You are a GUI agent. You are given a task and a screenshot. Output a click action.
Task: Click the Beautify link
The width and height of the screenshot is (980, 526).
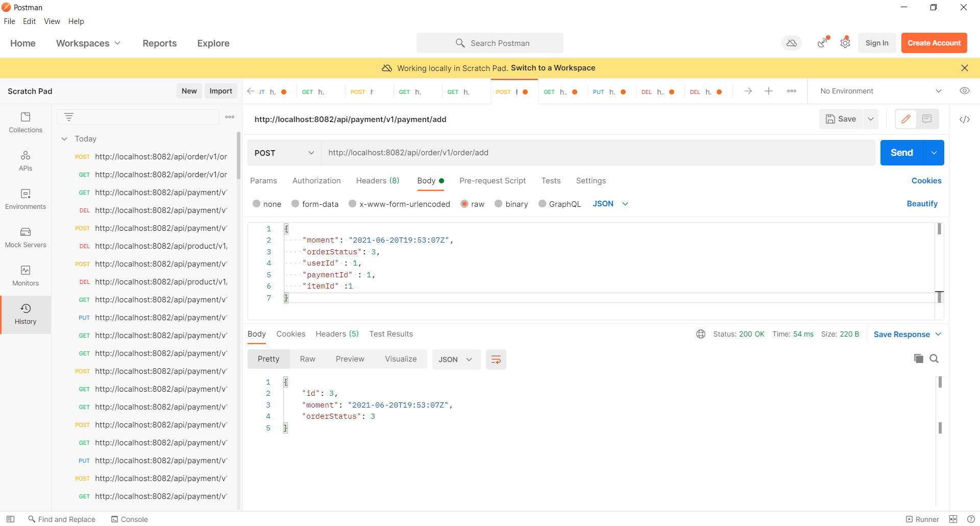tap(922, 204)
